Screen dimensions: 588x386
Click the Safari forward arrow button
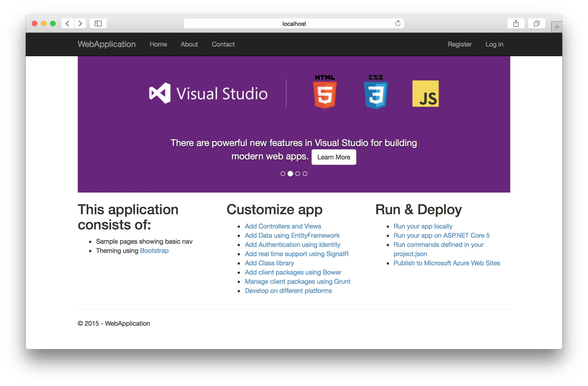pyautogui.click(x=80, y=23)
